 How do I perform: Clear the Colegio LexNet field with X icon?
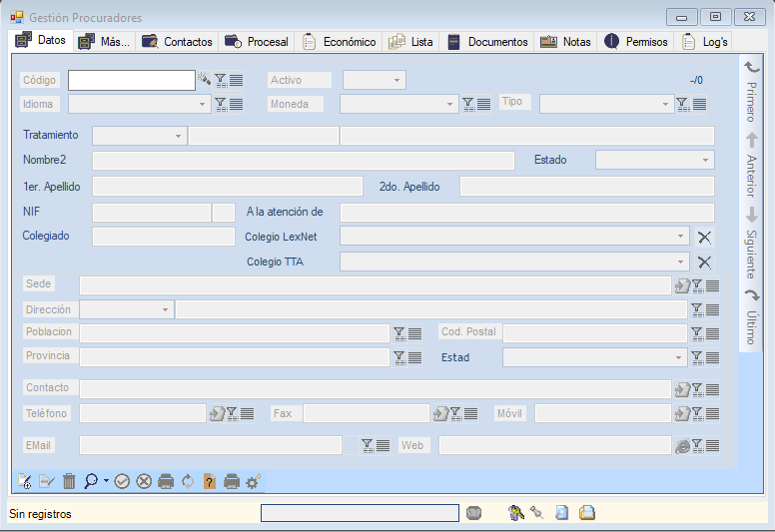(x=704, y=237)
